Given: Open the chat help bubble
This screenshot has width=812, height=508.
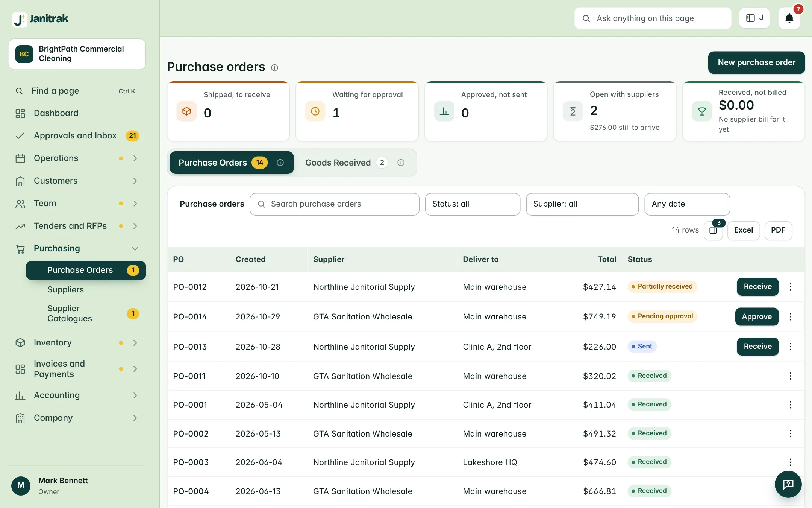Looking at the screenshot, I should click(x=788, y=484).
